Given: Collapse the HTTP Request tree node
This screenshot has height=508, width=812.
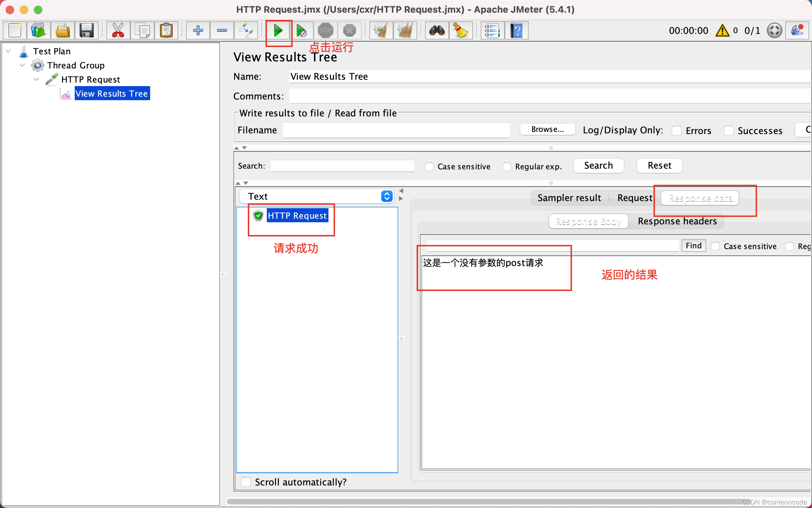Looking at the screenshot, I should pos(36,79).
